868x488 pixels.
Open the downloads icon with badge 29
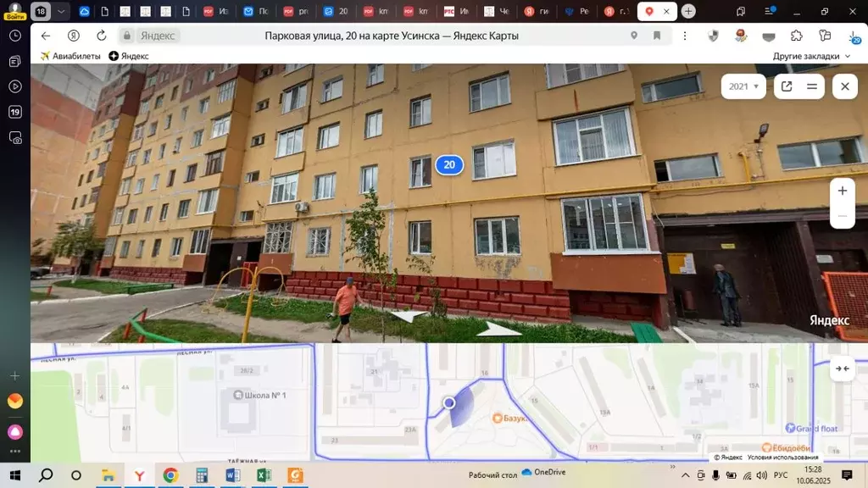pyautogui.click(x=854, y=37)
